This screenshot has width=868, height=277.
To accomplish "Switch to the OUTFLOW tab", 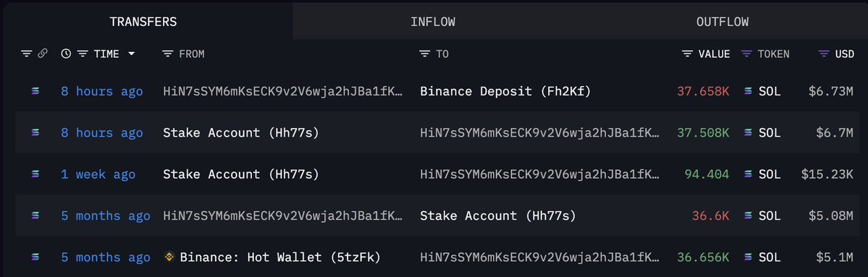I will 722,22.
